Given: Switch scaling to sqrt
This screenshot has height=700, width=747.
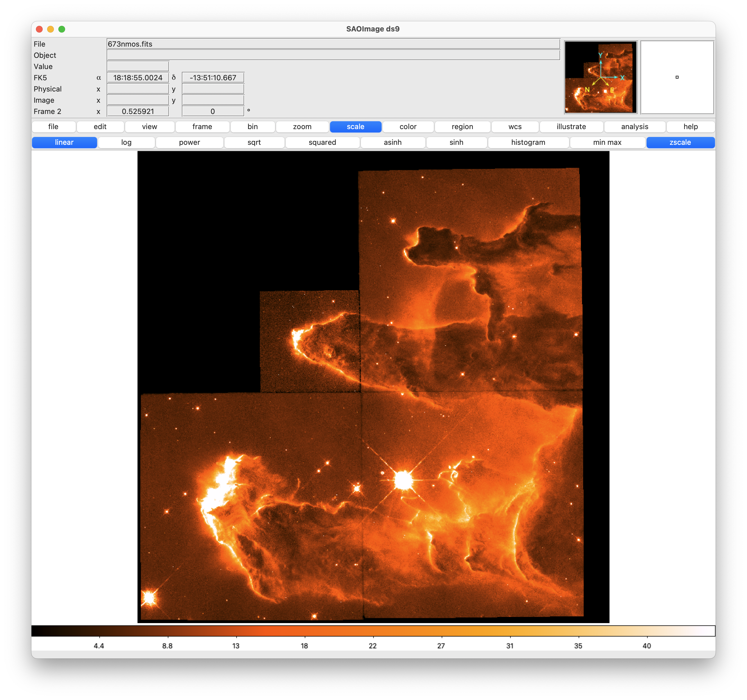Looking at the screenshot, I should click(x=254, y=142).
